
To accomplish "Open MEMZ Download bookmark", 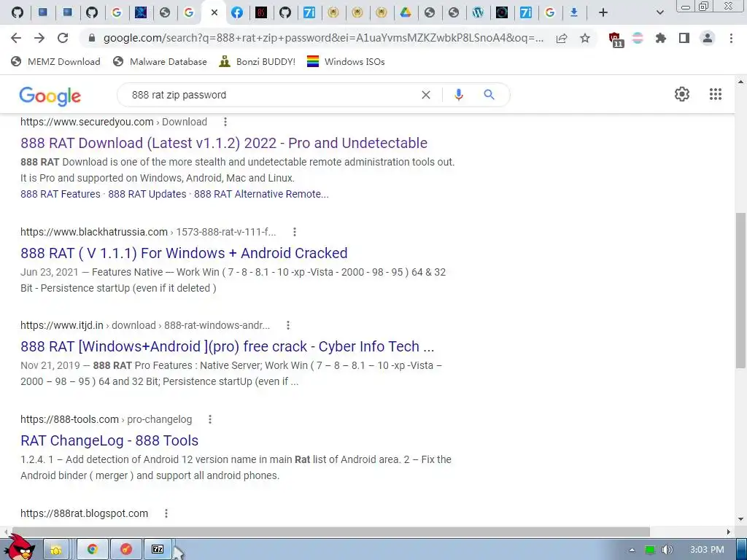I will [55, 61].
